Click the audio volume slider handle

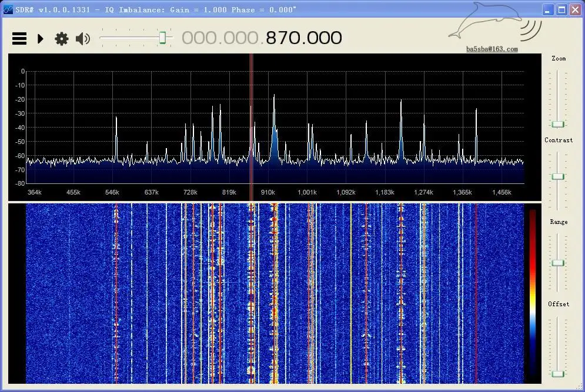[163, 38]
